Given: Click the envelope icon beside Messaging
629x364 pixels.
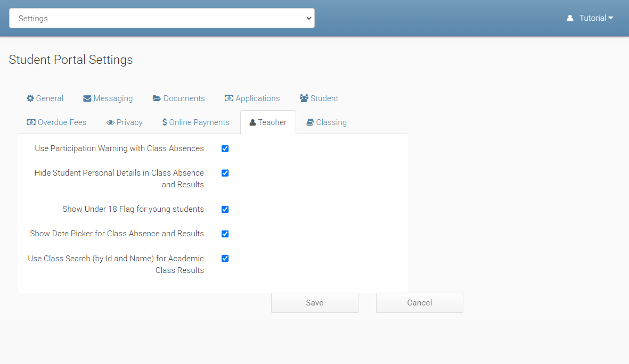Looking at the screenshot, I should tap(87, 98).
